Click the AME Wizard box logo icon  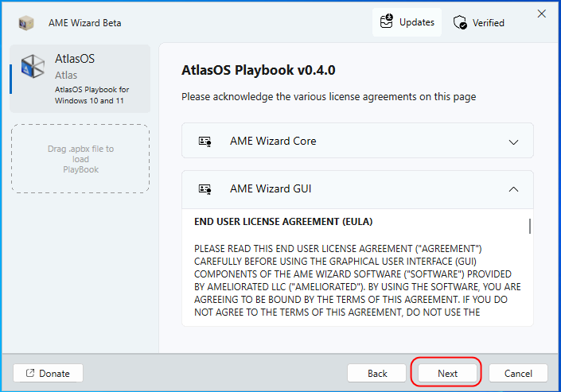tap(26, 23)
